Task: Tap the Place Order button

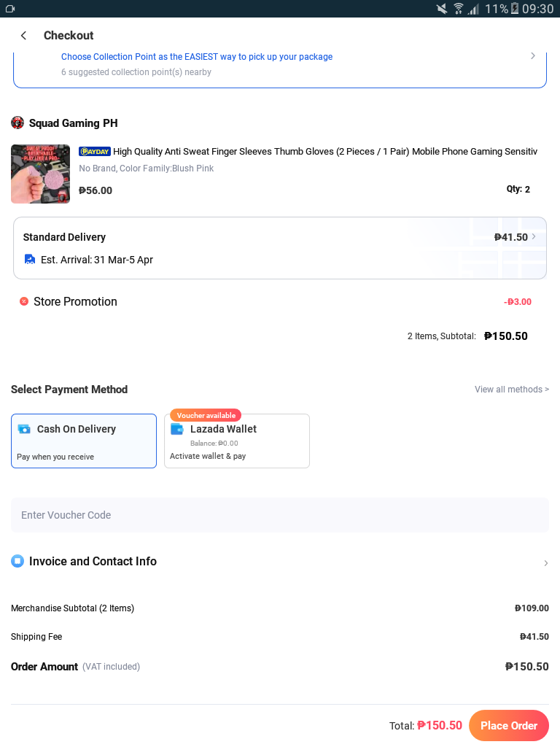Action: 508,726
